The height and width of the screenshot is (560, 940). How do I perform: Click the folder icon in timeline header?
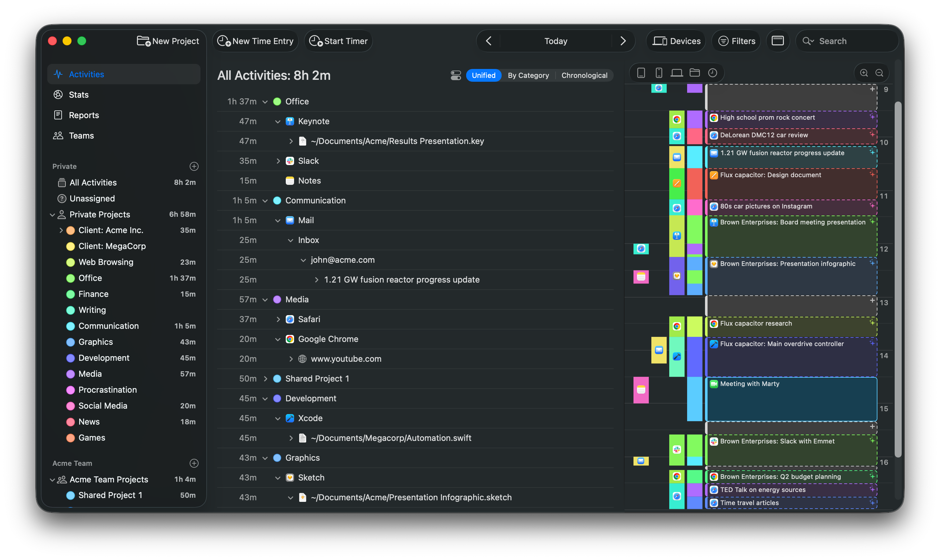694,73
